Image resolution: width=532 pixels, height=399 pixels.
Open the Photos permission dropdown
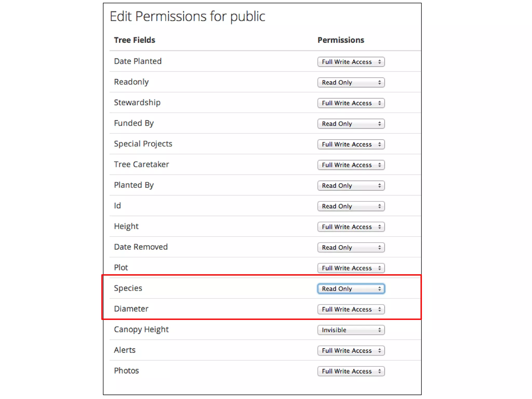pyautogui.click(x=351, y=371)
